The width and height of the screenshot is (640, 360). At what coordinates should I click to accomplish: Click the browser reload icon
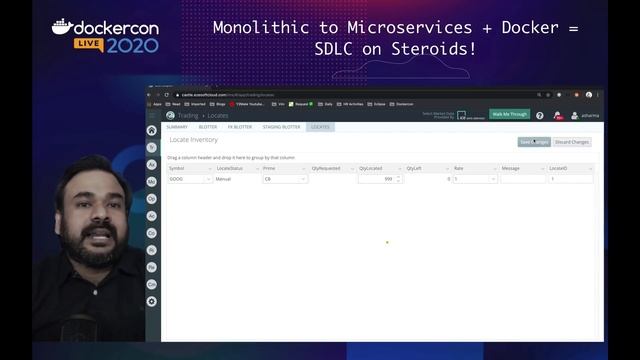[x=167, y=95]
